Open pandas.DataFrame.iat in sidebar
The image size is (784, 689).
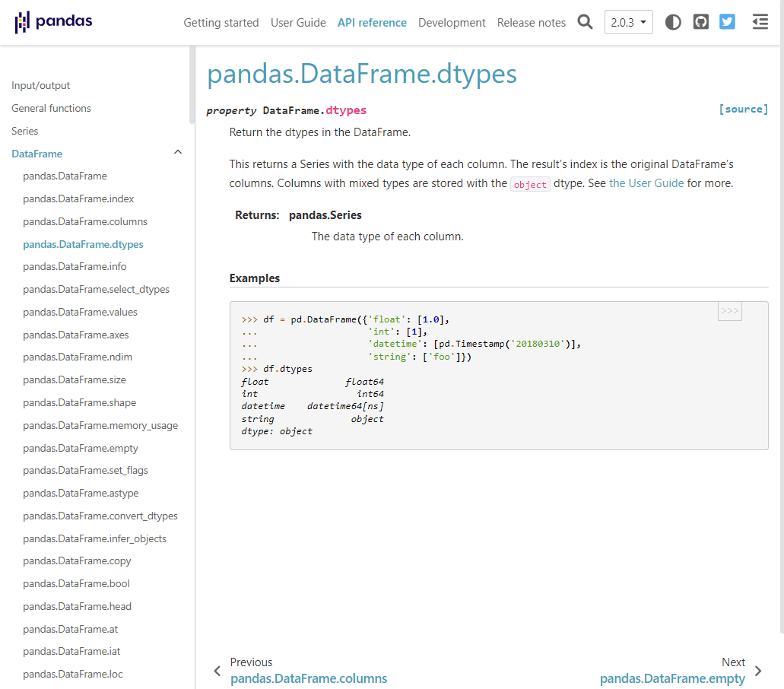[71, 652]
